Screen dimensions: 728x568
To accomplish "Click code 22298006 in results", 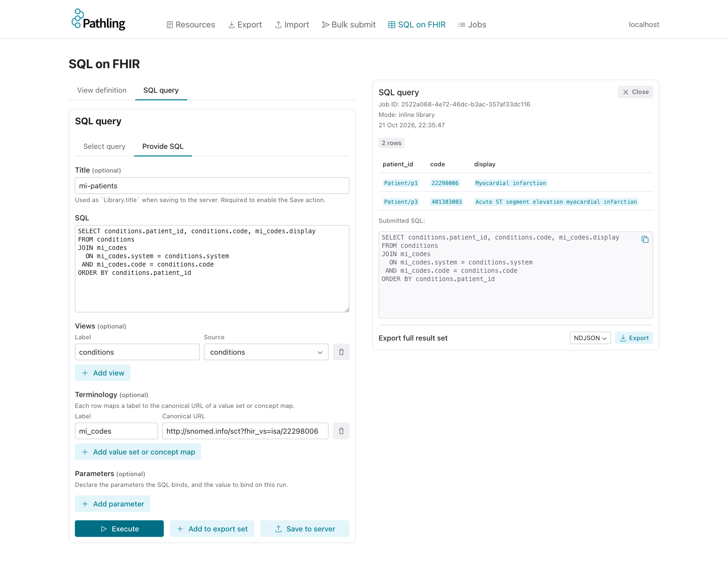I will click(x=445, y=183).
